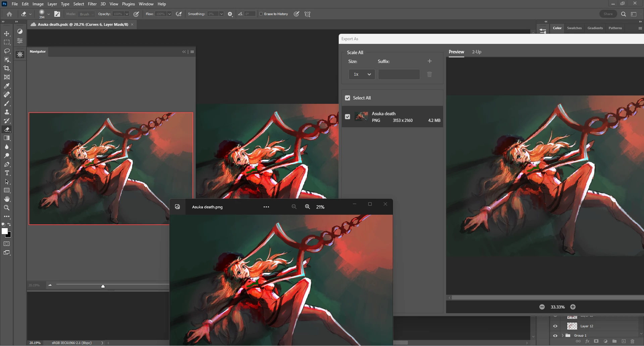Viewport: 644px width, 346px height.
Task: Select the Hand tool
Action: coord(7,199)
